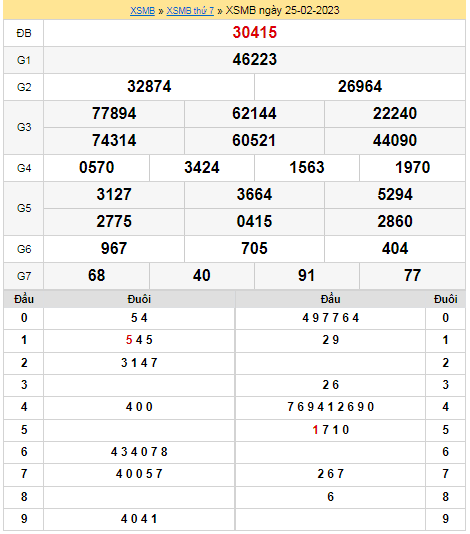
Task: Click tail digits 4 0 0 for head 4
Action: 139,407
